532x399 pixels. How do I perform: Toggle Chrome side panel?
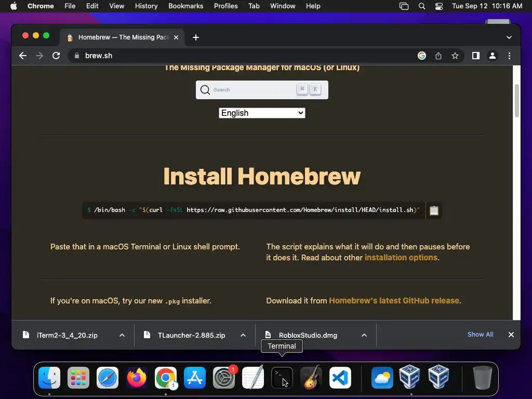476,56
